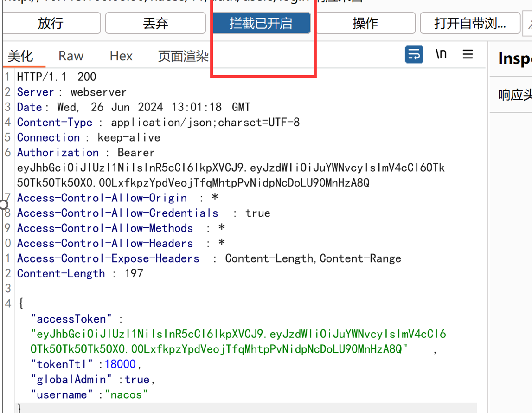Screen dimensions: 532x413
Task: Switch to the Hex tab
Action: (121, 56)
